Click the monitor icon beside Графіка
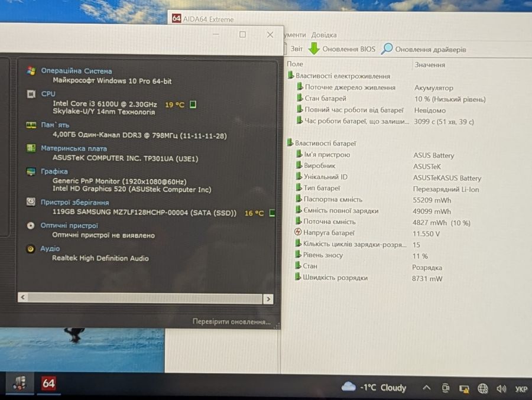Image resolution: width=532 pixels, height=400 pixels. 31,171
